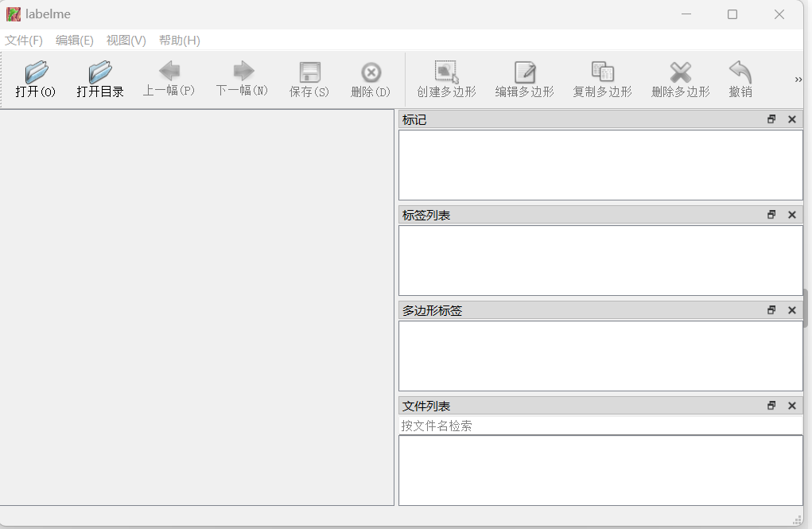The height and width of the screenshot is (529, 812).
Task: Click inside the 标记 flags list
Action: pos(600,165)
